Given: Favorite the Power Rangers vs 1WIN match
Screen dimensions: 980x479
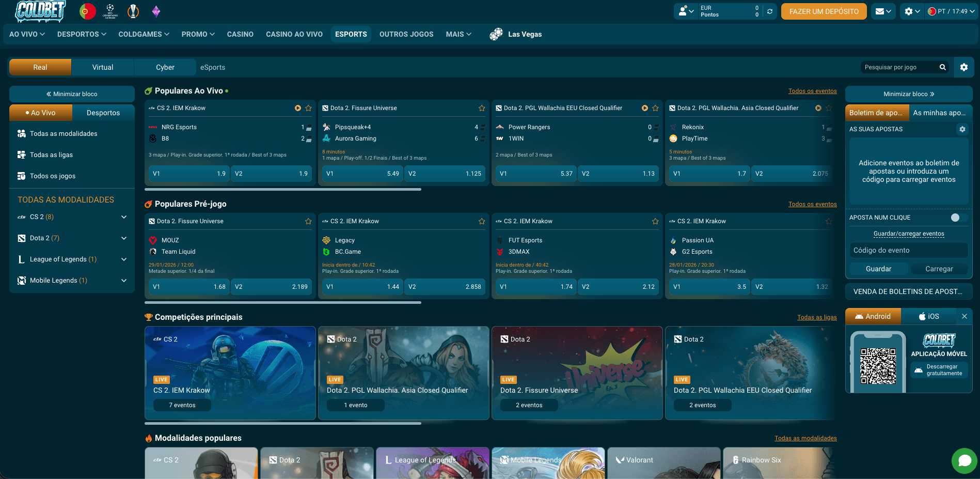Looking at the screenshot, I should [x=655, y=108].
